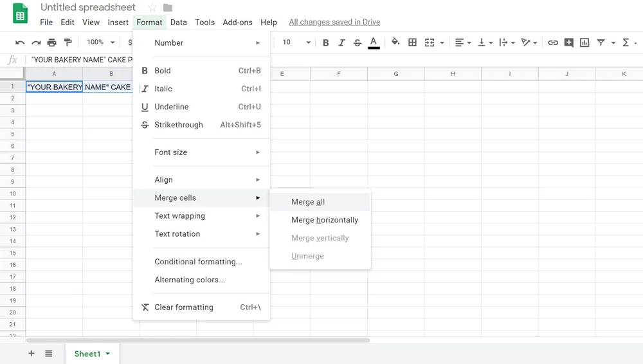Click the Print icon
The width and height of the screenshot is (643, 364).
51,42
